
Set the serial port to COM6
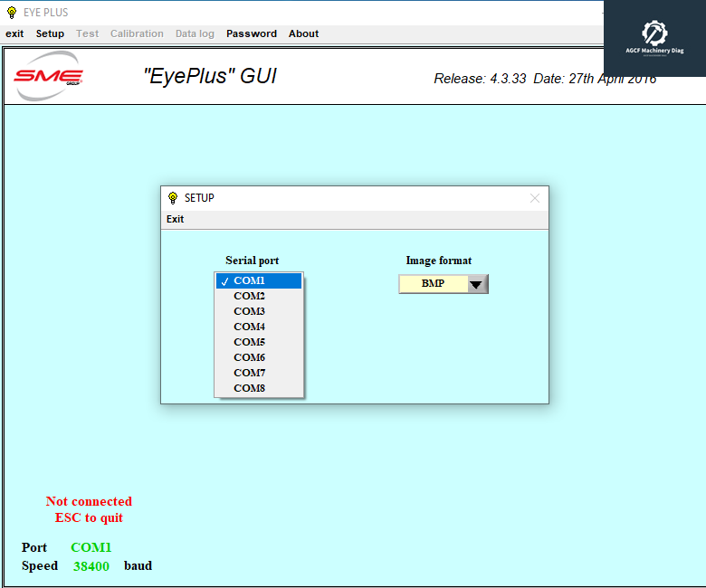[250, 357]
